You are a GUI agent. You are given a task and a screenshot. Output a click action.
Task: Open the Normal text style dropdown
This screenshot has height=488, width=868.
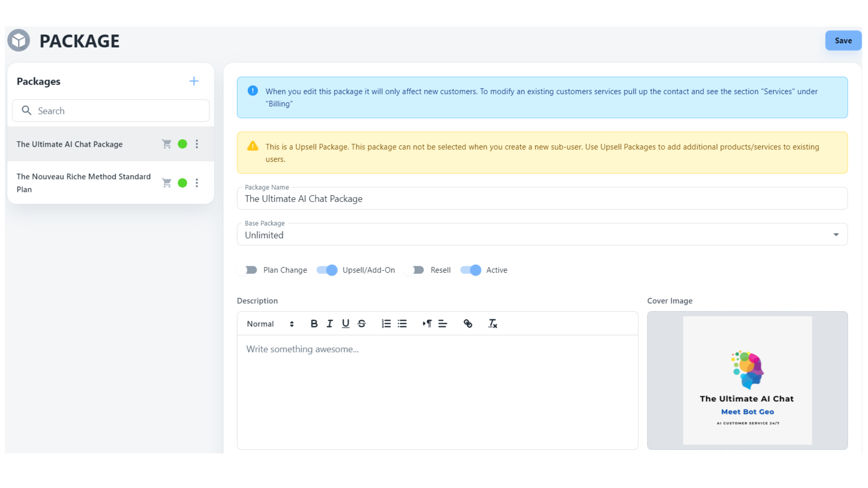coord(270,324)
